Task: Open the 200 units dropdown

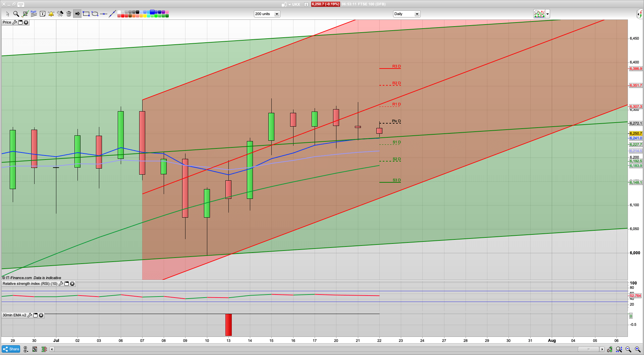Action: point(277,14)
